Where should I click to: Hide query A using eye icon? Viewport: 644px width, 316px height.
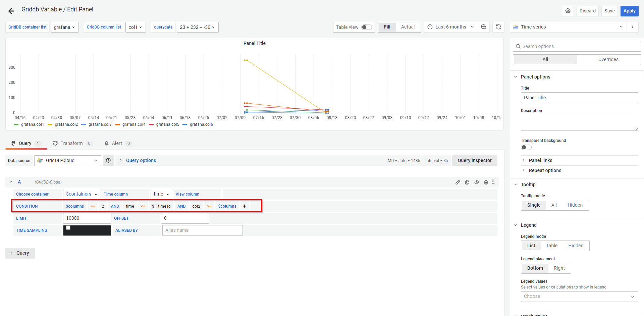point(476,182)
